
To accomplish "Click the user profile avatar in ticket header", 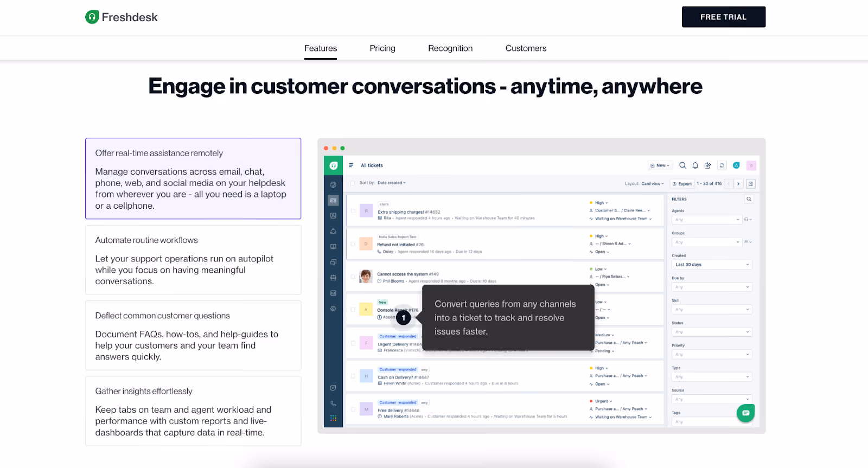I will coord(751,165).
